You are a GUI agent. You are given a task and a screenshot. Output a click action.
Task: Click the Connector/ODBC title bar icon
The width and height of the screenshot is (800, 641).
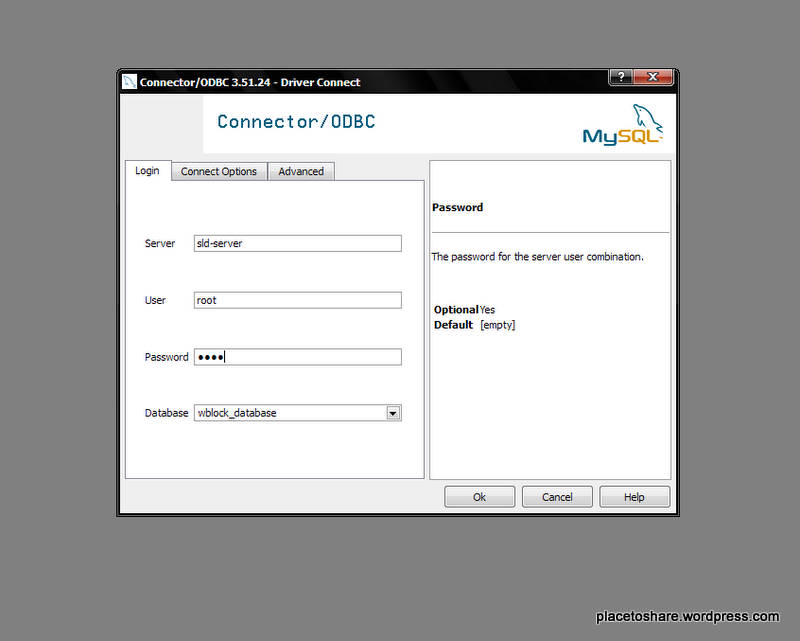click(x=129, y=82)
